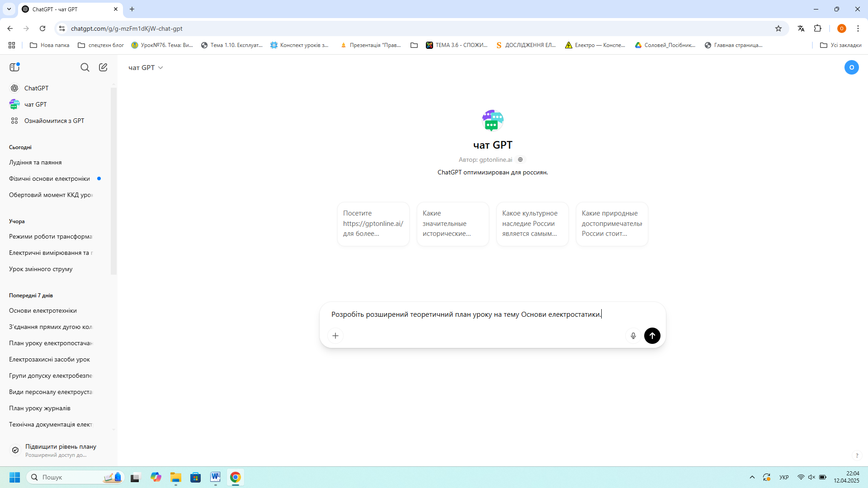The height and width of the screenshot is (488, 868).
Task: Open the Усі закладки folder
Action: point(840,45)
